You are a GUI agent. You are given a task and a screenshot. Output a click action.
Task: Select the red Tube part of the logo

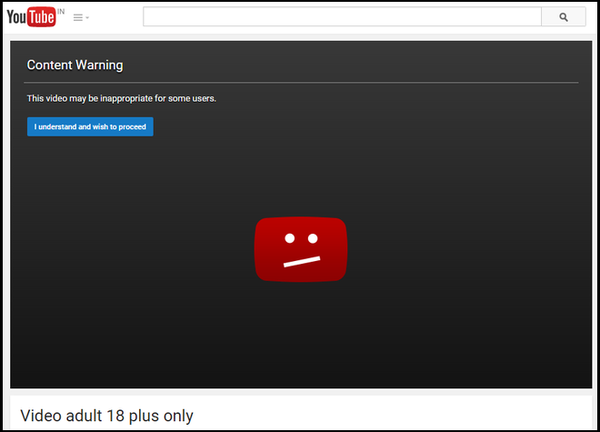pos(42,17)
